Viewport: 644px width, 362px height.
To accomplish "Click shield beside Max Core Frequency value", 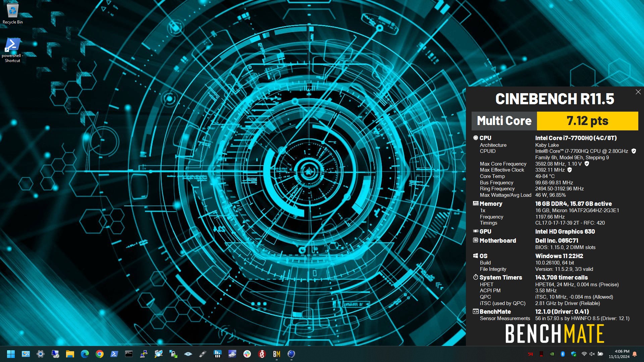I will click(587, 164).
